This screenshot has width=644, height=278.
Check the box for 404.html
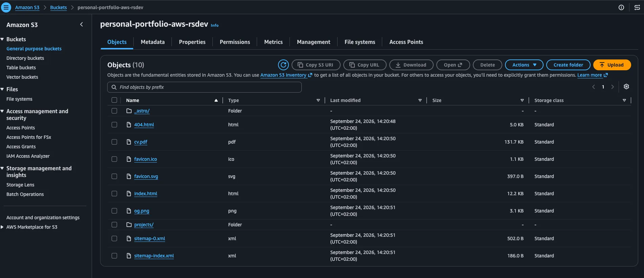(114, 125)
